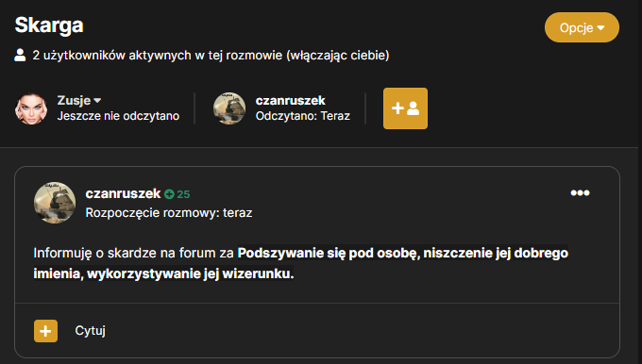Click the 'Odczytano: Teraz' read status
The image size is (642, 364).
(302, 116)
